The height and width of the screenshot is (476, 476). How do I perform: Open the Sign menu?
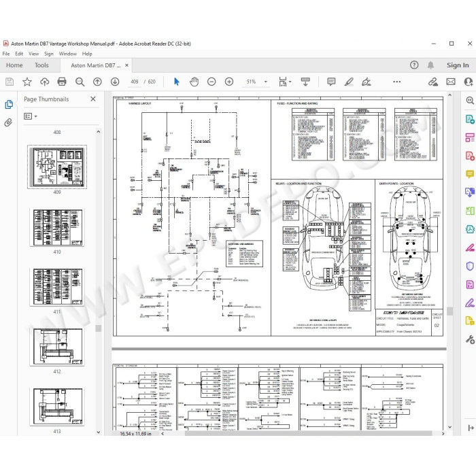click(48, 54)
